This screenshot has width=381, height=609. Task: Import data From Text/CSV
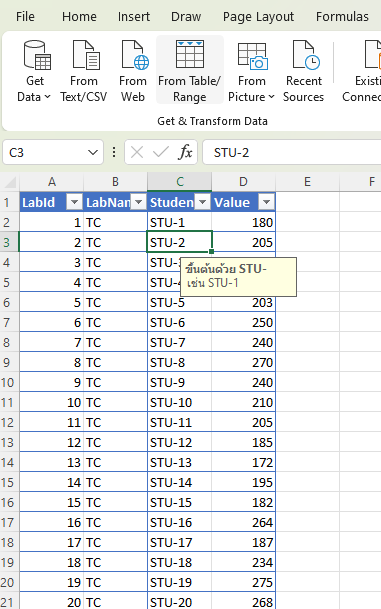click(x=84, y=71)
